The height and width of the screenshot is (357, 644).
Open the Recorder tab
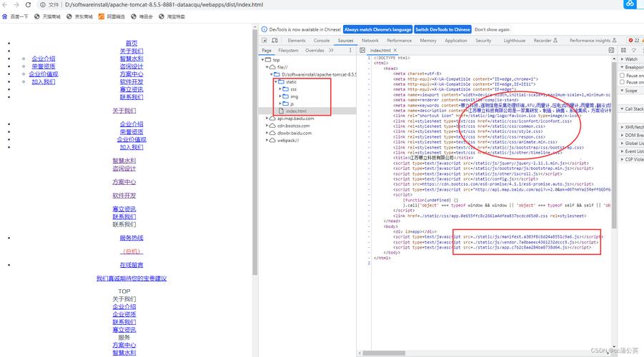point(545,41)
